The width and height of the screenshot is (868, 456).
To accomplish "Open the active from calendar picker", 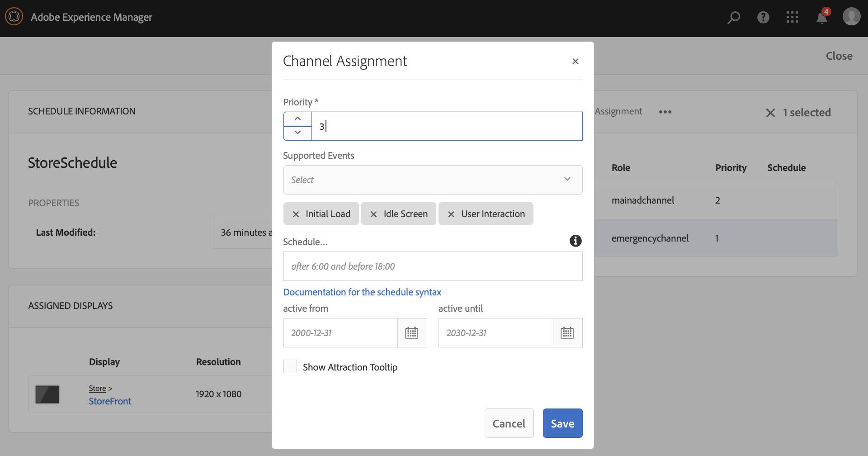I will (x=411, y=333).
